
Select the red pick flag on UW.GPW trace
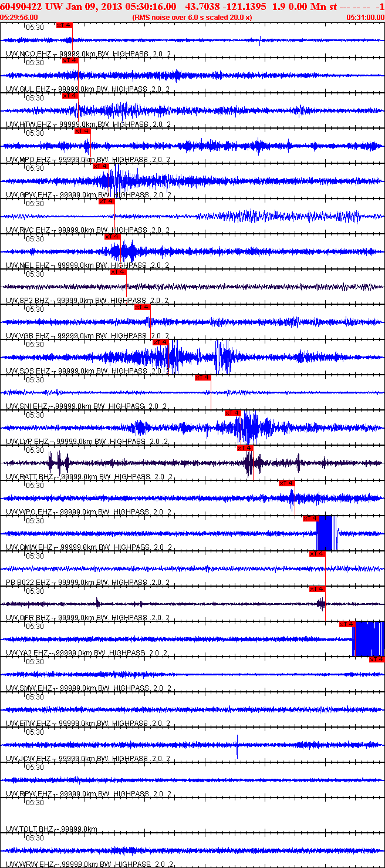101,166
